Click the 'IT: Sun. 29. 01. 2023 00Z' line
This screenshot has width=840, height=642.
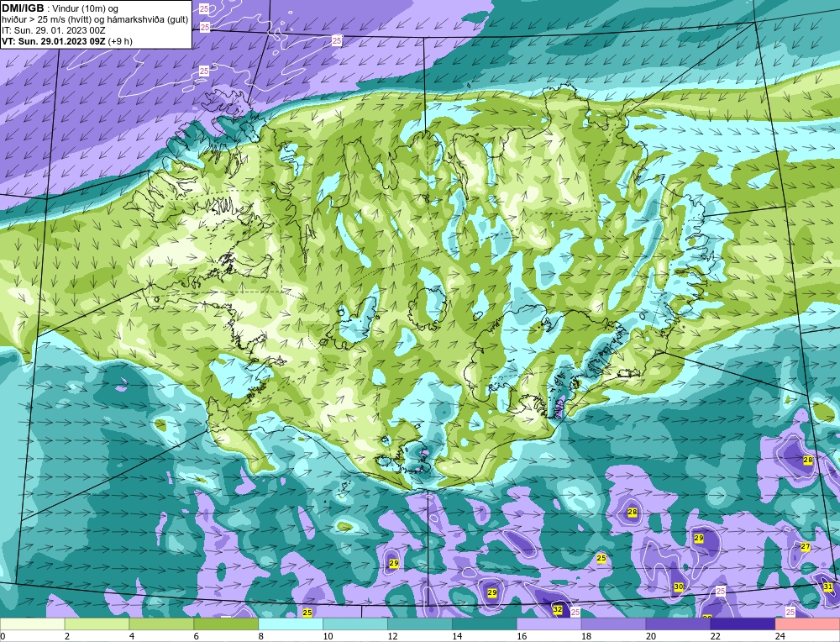pos(54,30)
